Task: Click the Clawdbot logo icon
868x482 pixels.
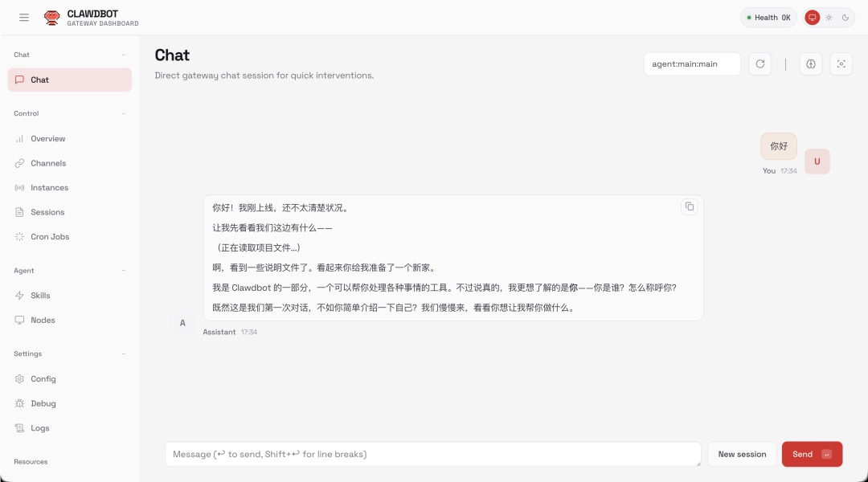Action: pyautogui.click(x=52, y=18)
